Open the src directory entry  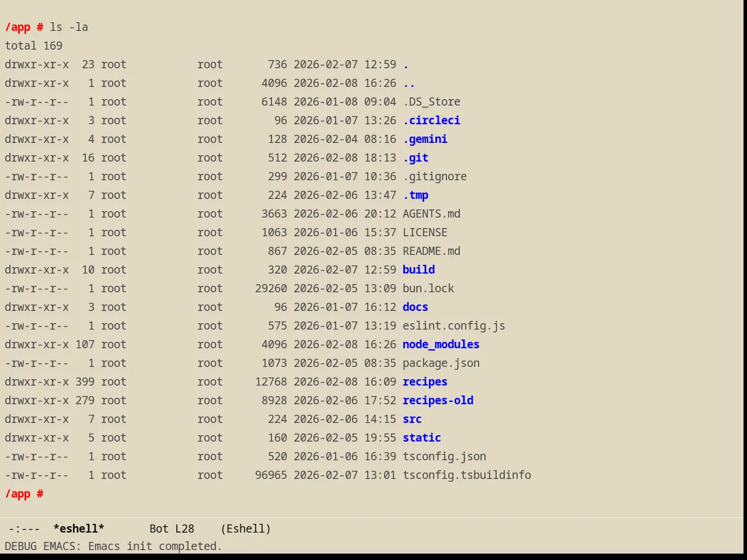412,419
